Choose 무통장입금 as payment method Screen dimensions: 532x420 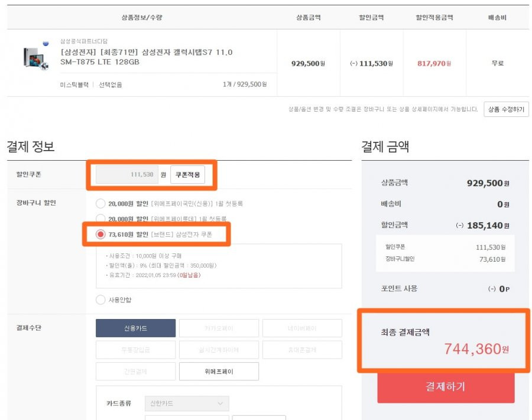tap(136, 350)
